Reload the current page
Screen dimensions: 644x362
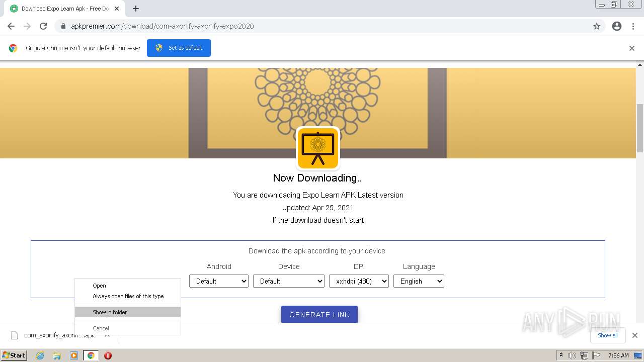point(43,26)
